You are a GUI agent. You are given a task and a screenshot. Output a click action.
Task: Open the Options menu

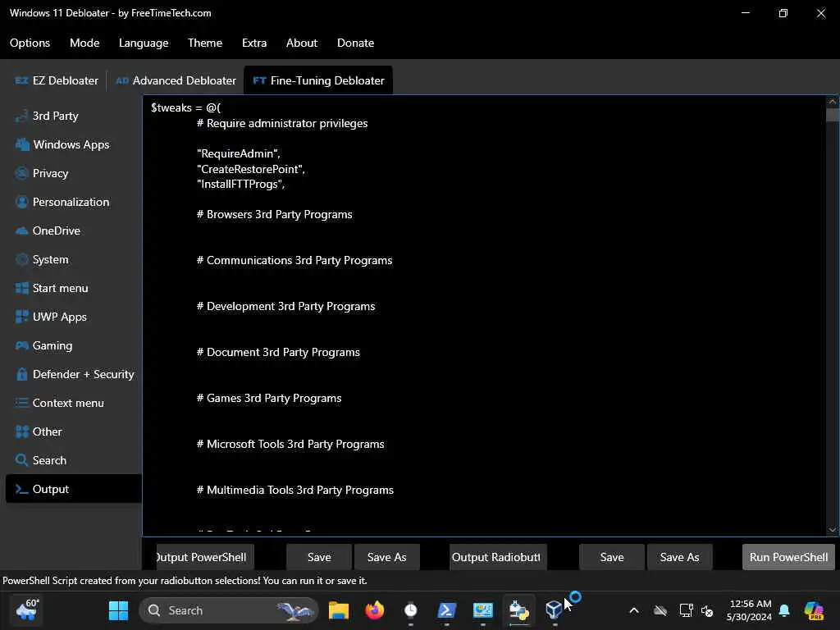click(x=30, y=43)
